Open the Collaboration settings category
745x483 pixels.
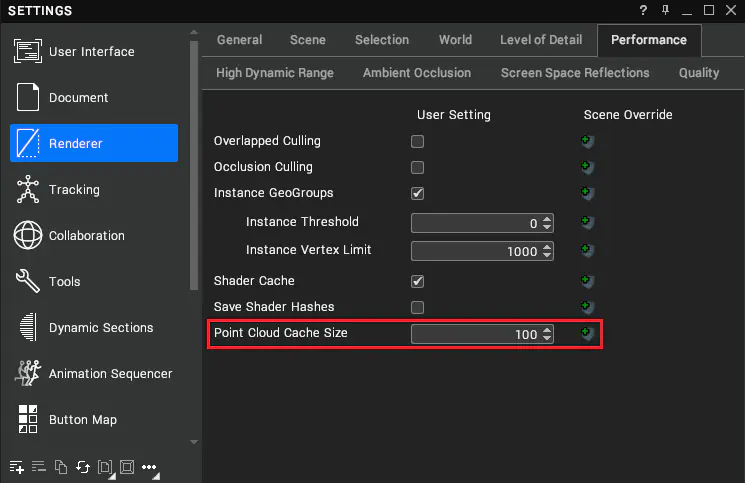[x=94, y=235]
